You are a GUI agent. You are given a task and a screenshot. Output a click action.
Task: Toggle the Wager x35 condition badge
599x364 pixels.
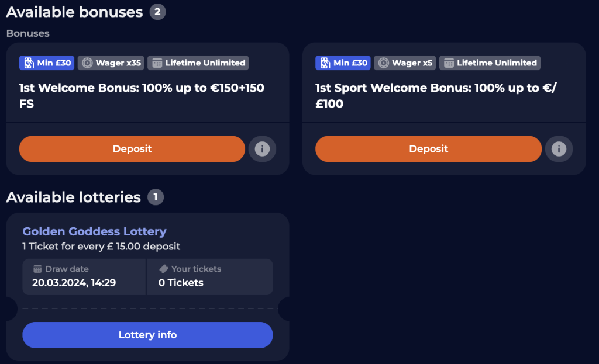(x=111, y=63)
